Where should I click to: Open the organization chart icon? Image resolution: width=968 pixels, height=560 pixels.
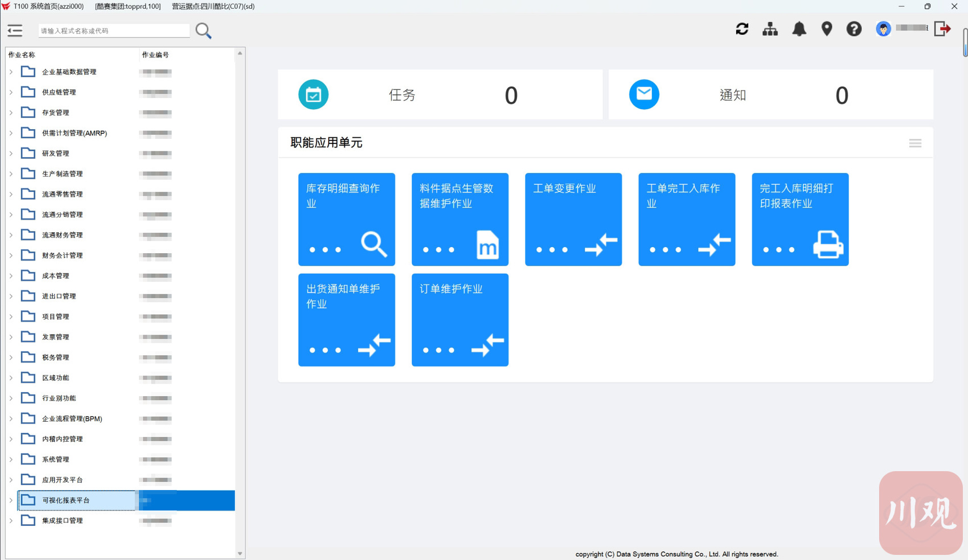[770, 29]
